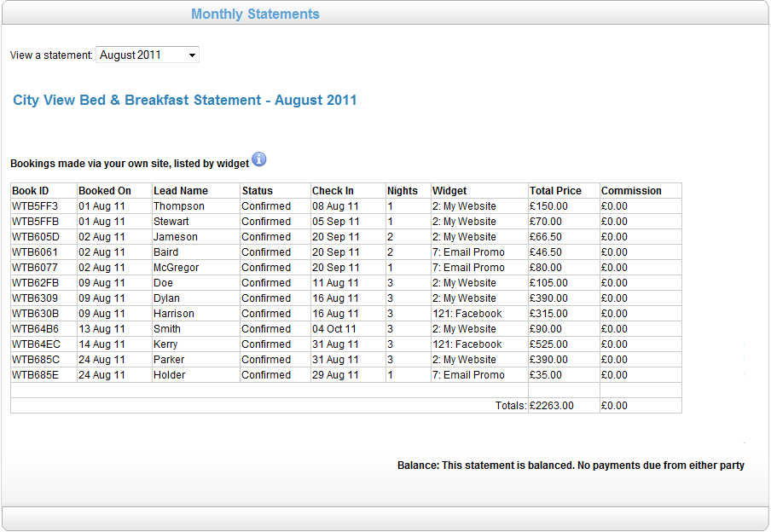Click the info icon beside bookings heading

[259, 159]
